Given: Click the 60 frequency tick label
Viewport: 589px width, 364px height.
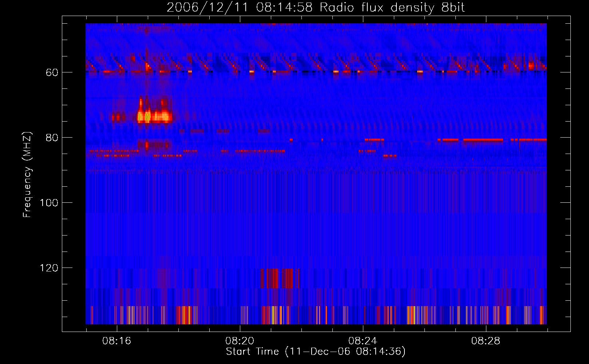Looking at the screenshot, I should point(52,72).
